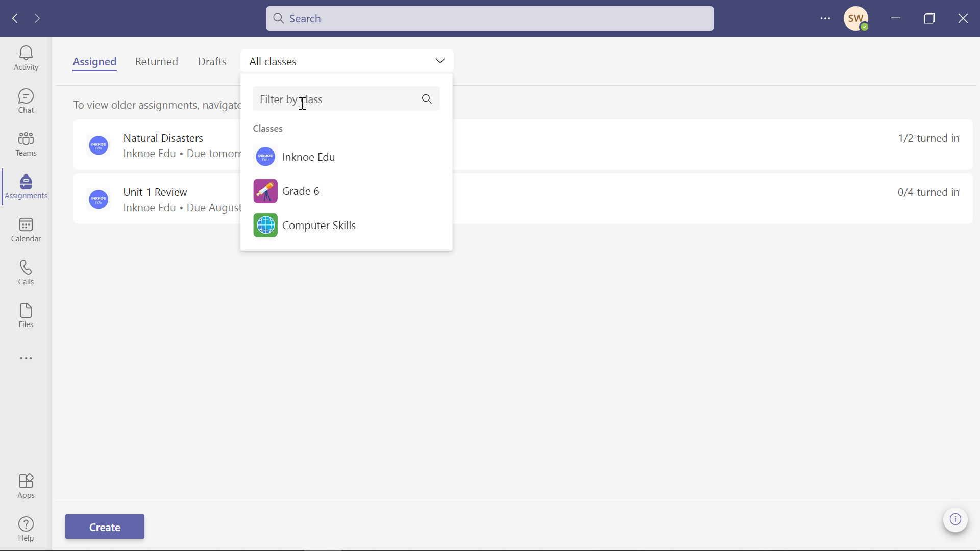
Task: Open the Files panel
Action: pyautogui.click(x=26, y=315)
